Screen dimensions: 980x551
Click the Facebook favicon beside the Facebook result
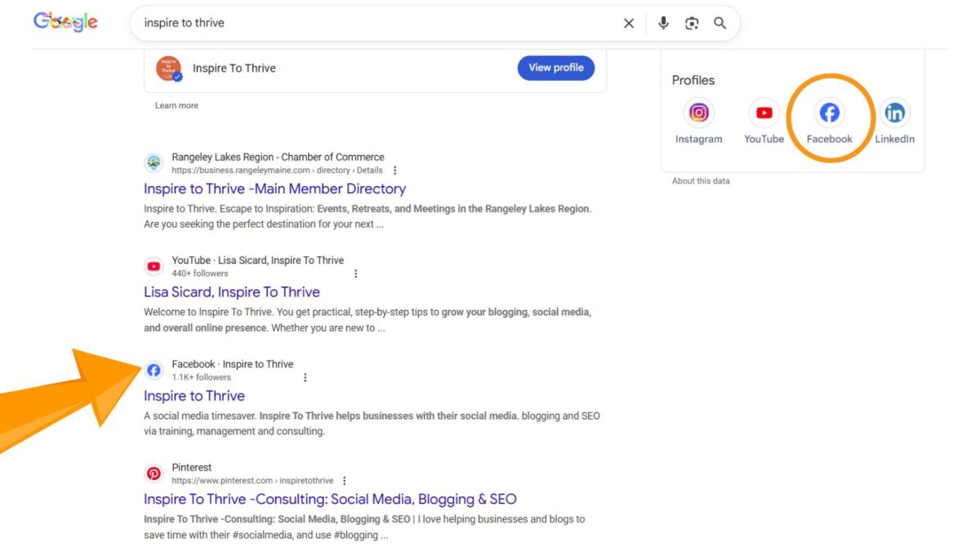[x=154, y=370]
